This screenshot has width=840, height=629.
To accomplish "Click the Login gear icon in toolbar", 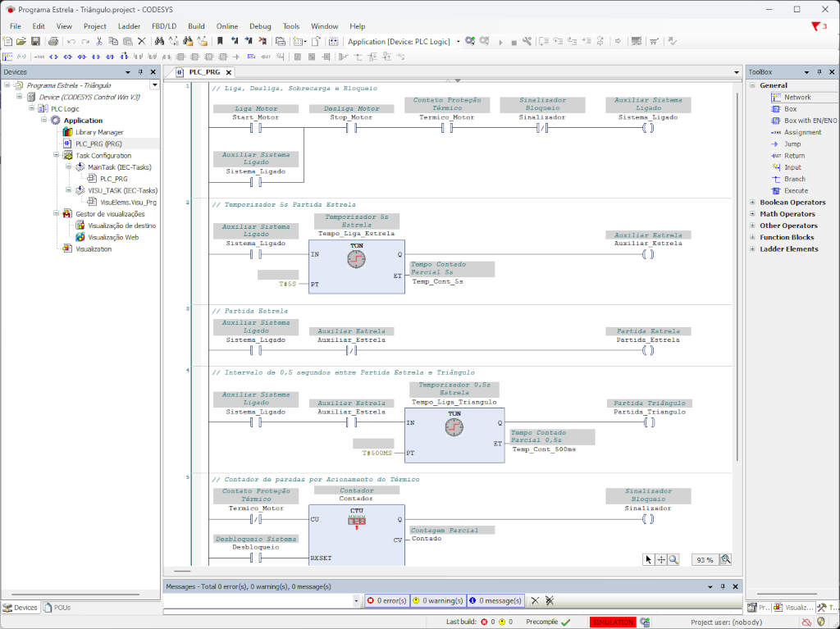I will 470,41.
